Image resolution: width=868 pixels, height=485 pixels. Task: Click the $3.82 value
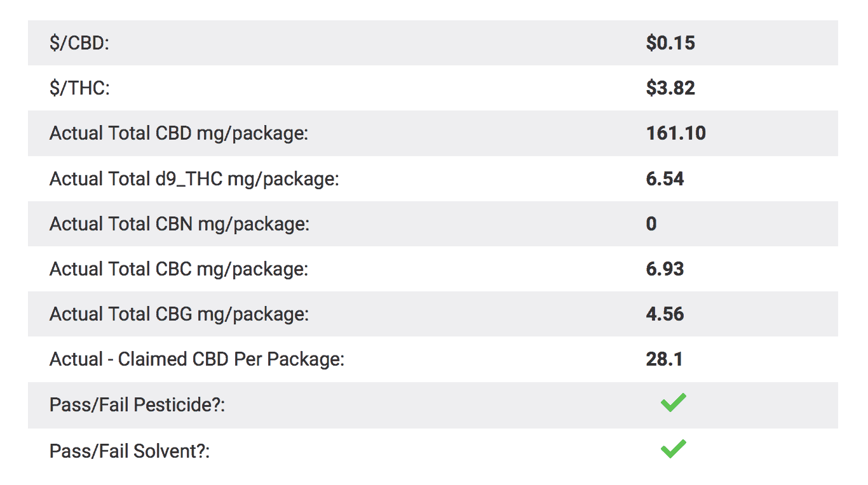(670, 88)
